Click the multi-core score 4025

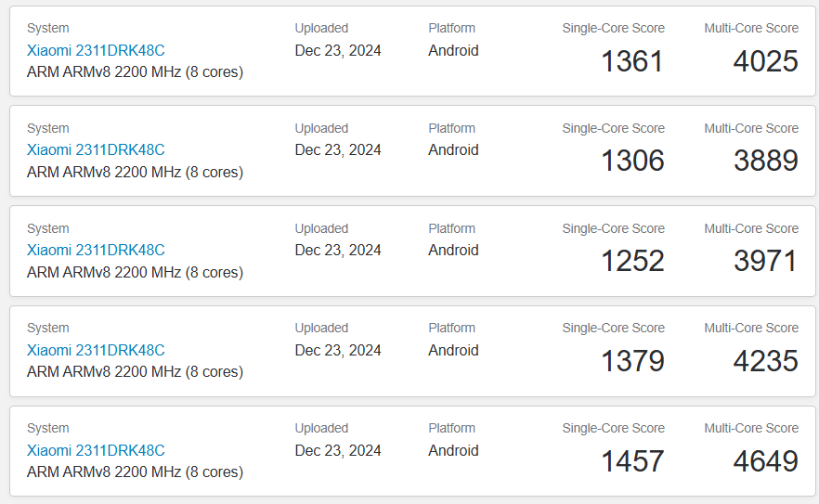point(766,61)
